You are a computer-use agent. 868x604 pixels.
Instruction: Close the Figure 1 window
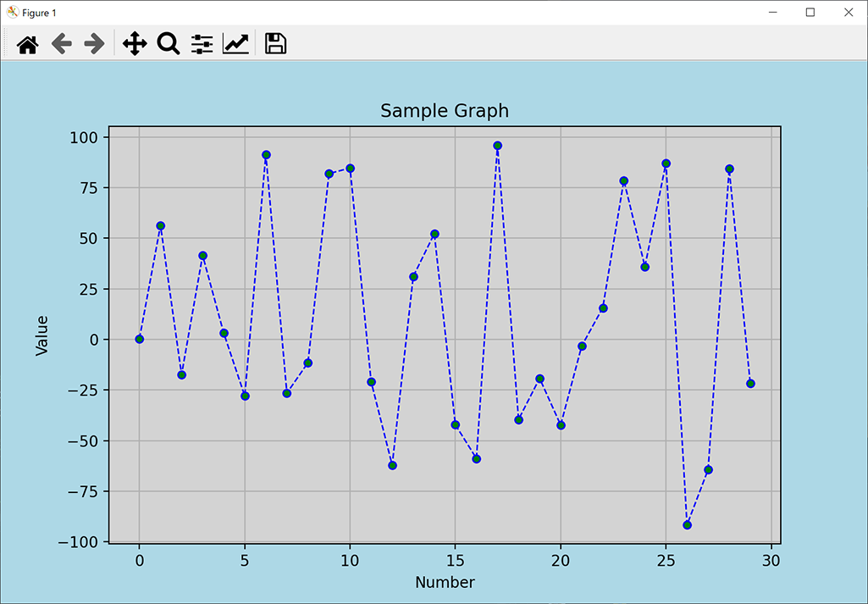tap(848, 12)
